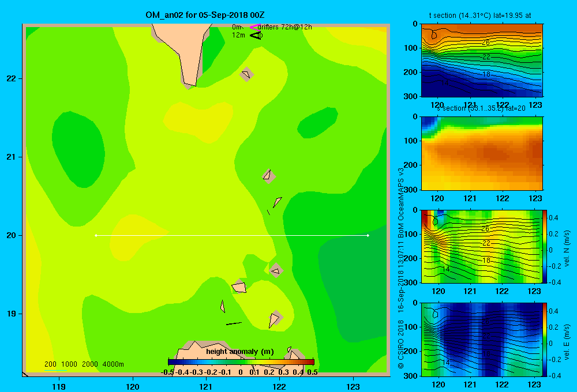Click the '100' depth label on temperature section

pyautogui.click(x=412, y=48)
